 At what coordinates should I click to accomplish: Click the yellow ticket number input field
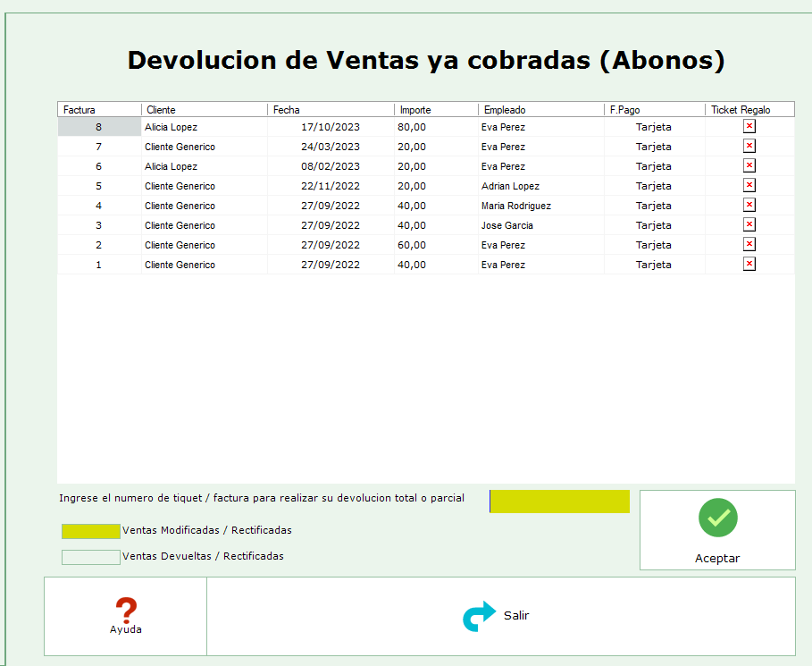click(560, 502)
